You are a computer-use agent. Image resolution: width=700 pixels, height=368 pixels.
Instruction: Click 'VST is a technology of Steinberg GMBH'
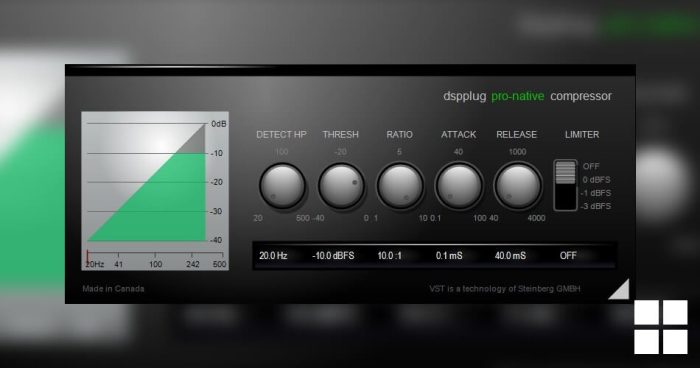coord(505,289)
